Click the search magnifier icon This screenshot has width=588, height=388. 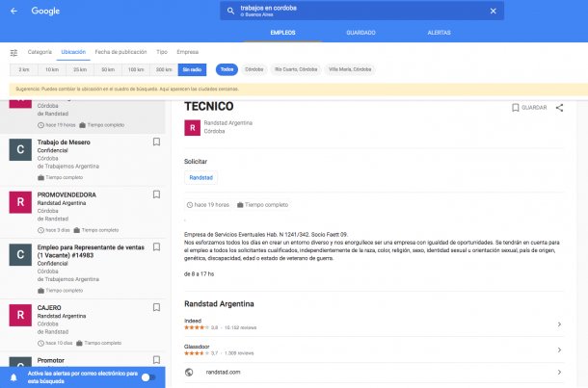coord(229,12)
